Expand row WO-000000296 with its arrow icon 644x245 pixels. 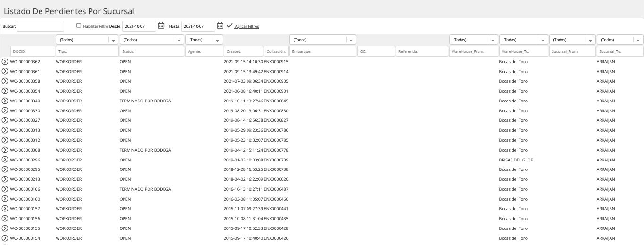point(5,160)
